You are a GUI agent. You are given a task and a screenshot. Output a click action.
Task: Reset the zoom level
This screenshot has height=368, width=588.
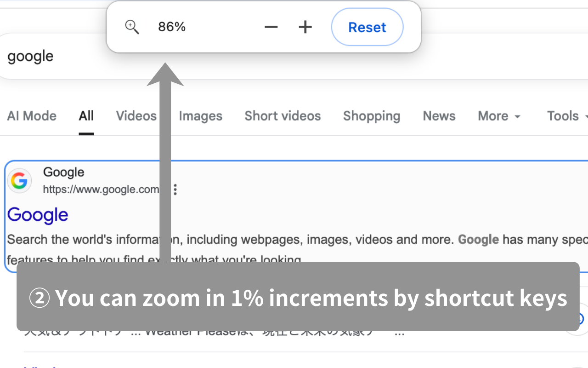point(367,27)
